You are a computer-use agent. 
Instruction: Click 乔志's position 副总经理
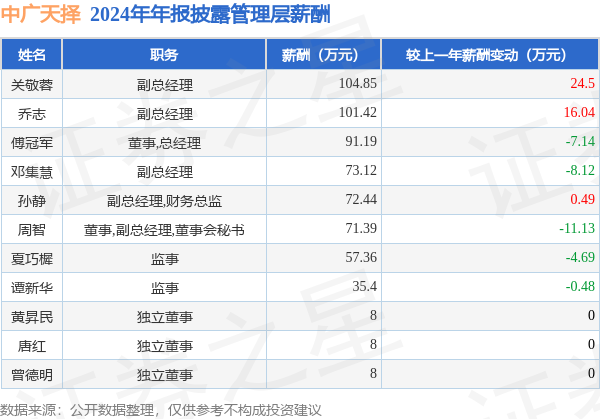coord(165,114)
